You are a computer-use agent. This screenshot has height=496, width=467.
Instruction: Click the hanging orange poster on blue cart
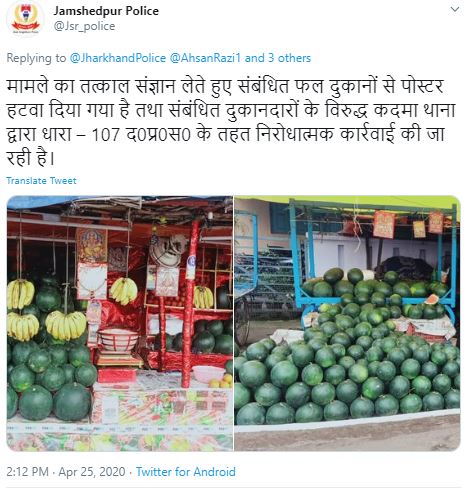pos(384,225)
